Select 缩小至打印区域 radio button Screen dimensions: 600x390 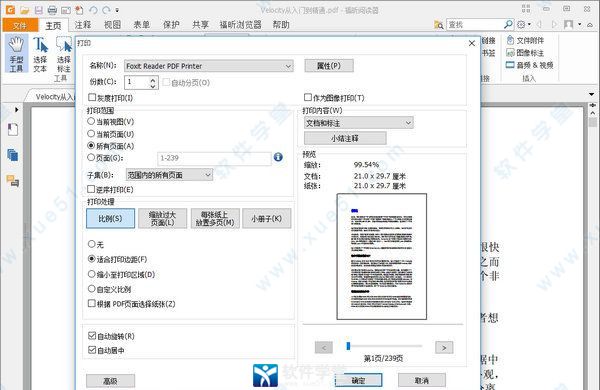91,274
